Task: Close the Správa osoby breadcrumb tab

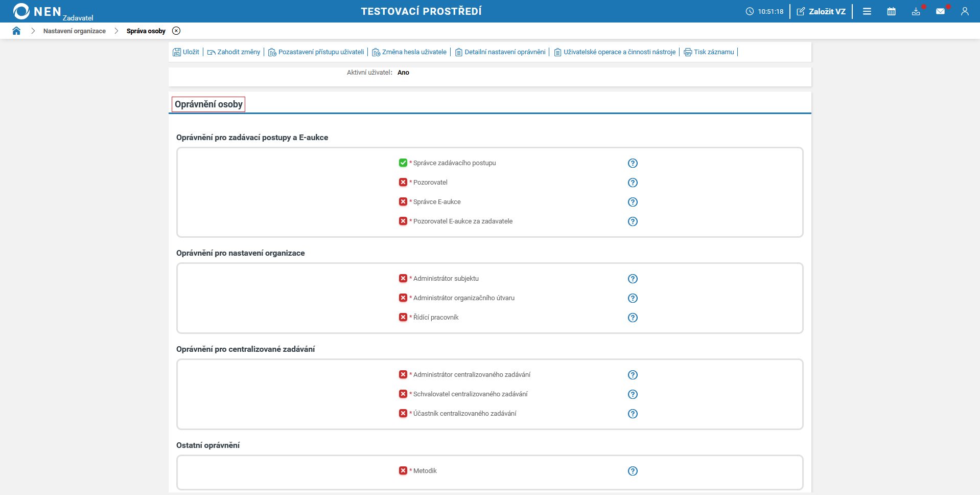Action: [176, 31]
